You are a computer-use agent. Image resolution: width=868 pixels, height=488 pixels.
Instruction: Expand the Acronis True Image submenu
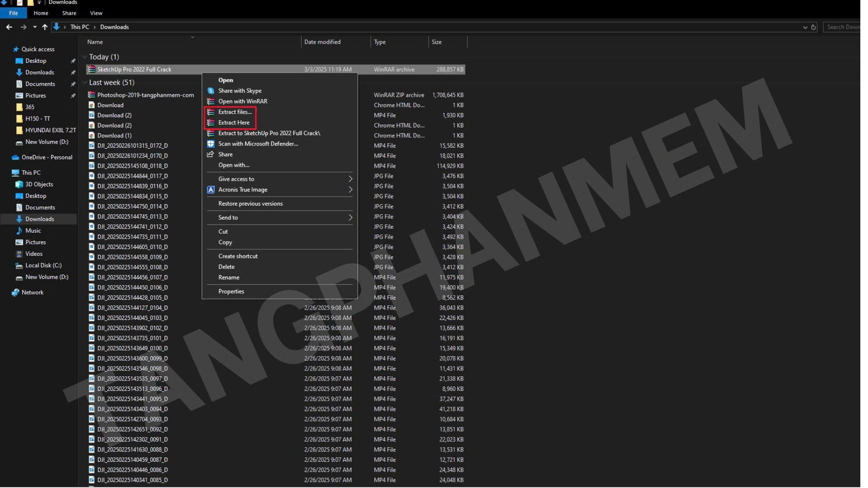tap(279, 190)
